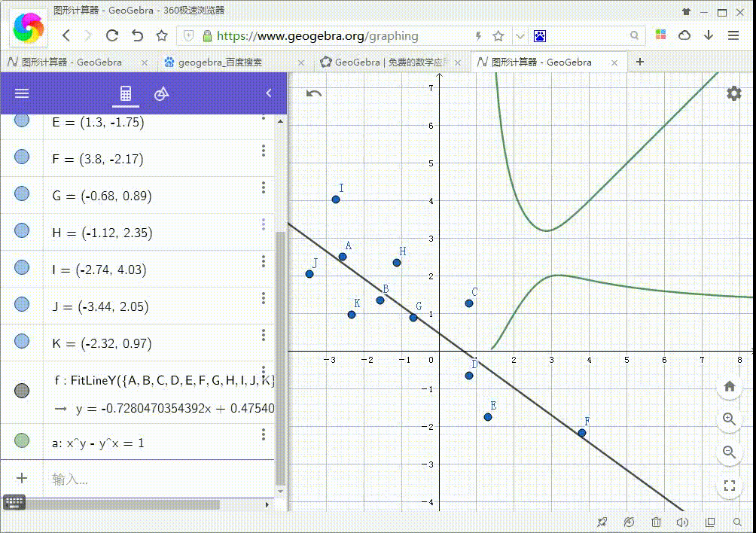This screenshot has width=756, height=533.
Task: Bookmark page with toolbar star
Action: pos(162,35)
